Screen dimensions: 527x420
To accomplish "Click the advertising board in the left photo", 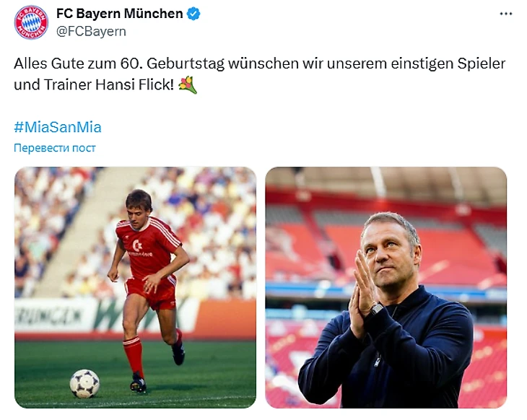I will (65, 316).
